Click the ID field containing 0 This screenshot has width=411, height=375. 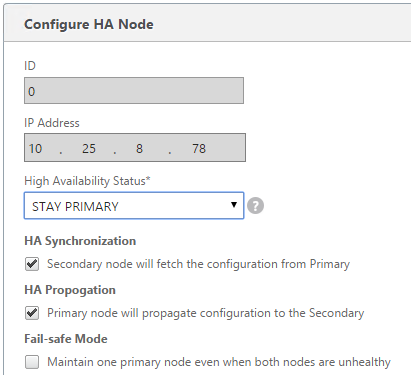134,91
